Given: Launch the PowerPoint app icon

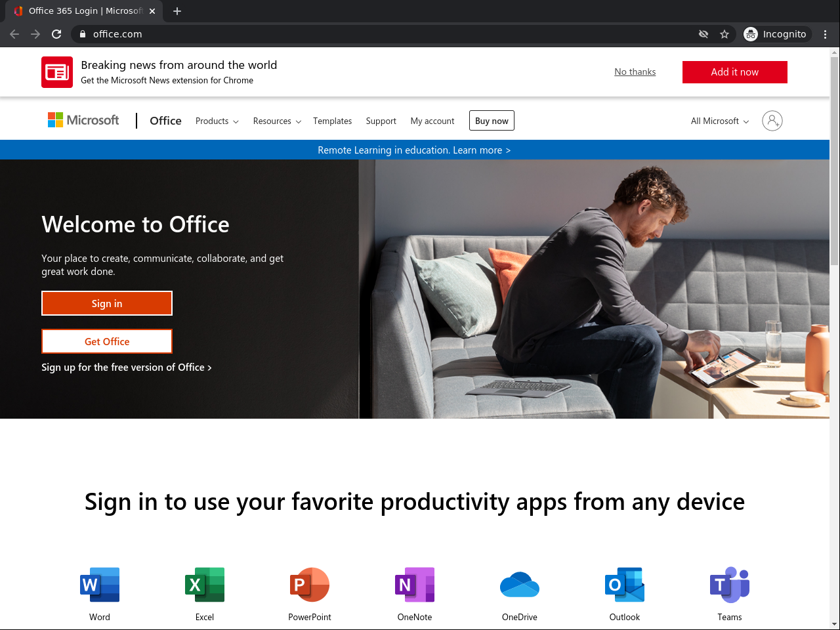Looking at the screenshot, I should [x=310, y=585].
